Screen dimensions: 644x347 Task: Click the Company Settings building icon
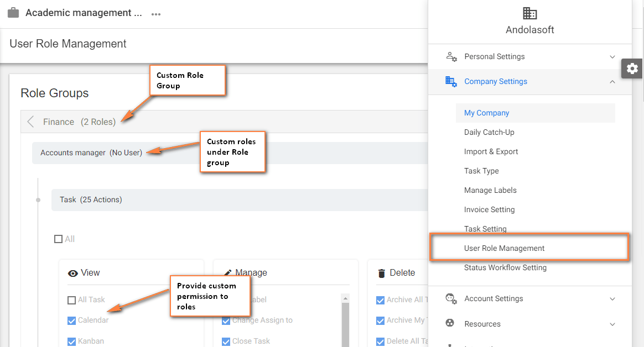(x=451, y=81)
